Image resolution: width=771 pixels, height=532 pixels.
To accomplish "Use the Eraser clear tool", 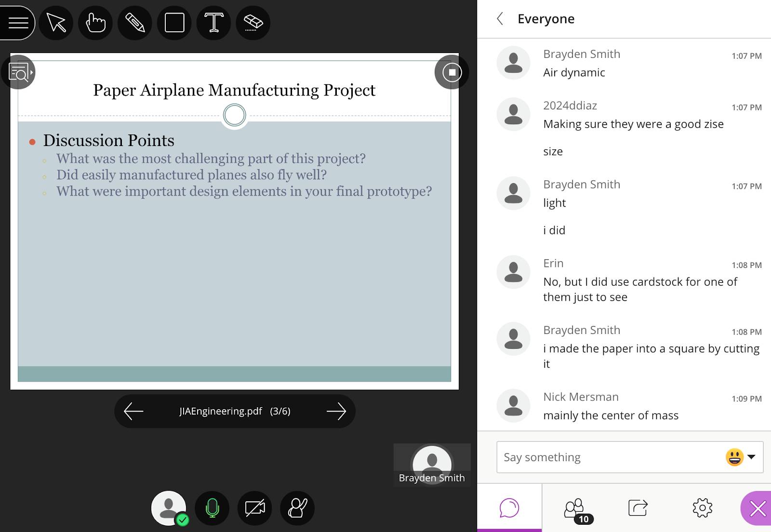I will pos(253,23).
